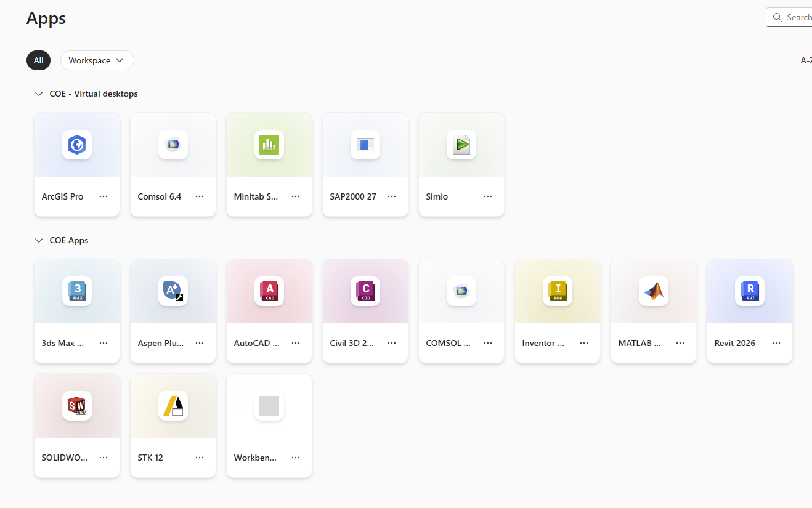Screen dimensions: 812x508
Task: Open more options for 3ds Max
Action: 104,343
